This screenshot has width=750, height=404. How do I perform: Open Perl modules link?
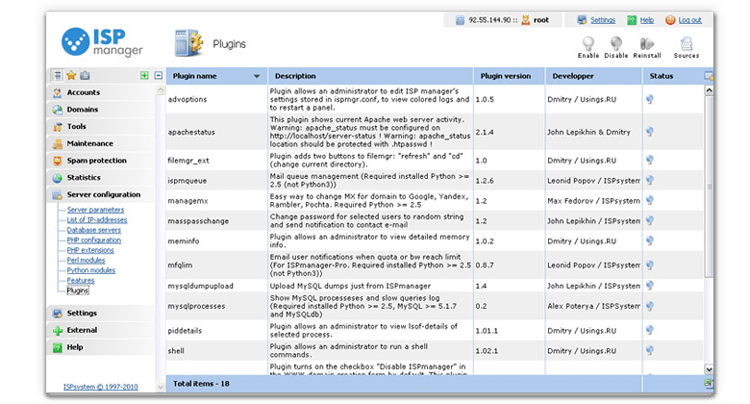86,260
